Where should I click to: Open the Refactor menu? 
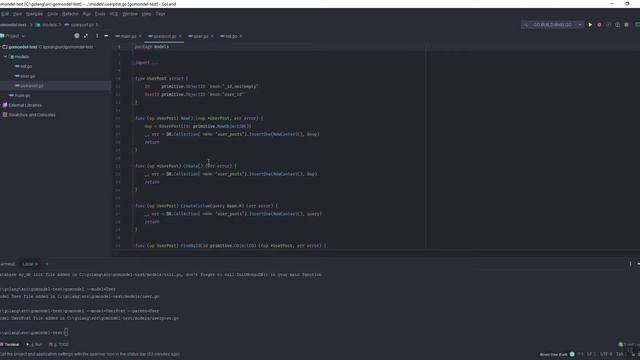point(70,14)
